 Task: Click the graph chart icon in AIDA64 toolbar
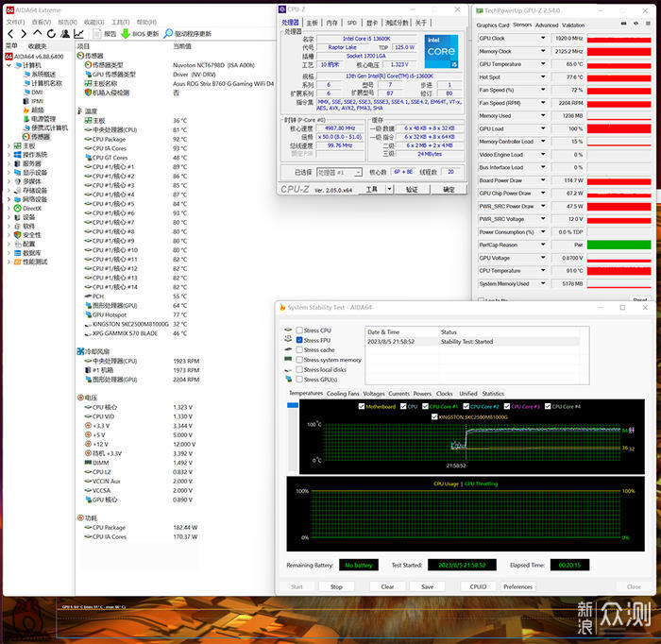pos(78,34)
